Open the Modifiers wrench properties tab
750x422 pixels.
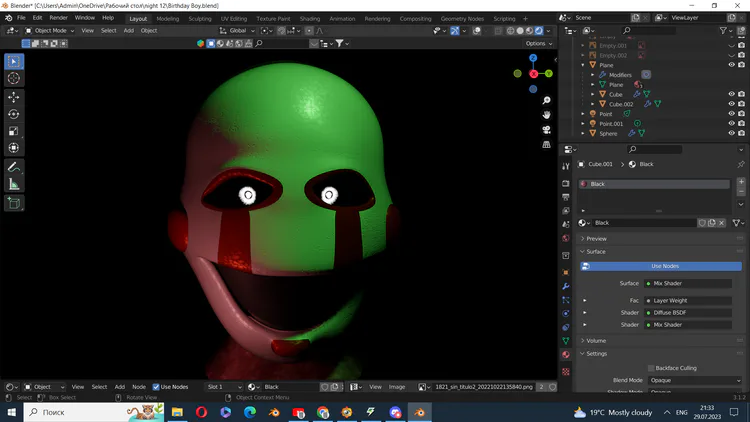click(566, 287)
